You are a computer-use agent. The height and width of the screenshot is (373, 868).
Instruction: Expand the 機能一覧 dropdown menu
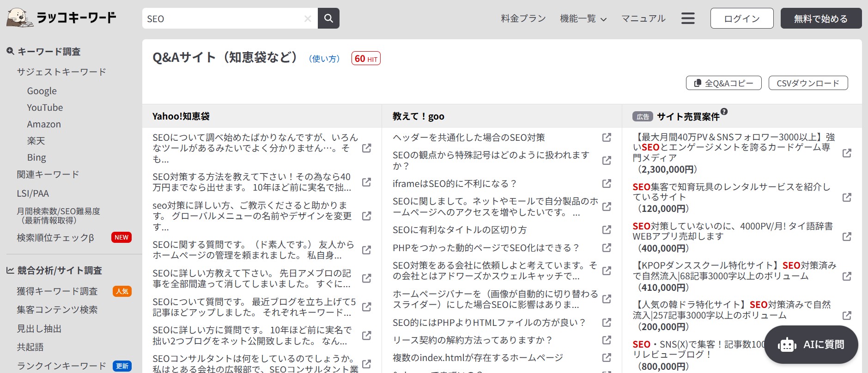(x=583, y=18)
